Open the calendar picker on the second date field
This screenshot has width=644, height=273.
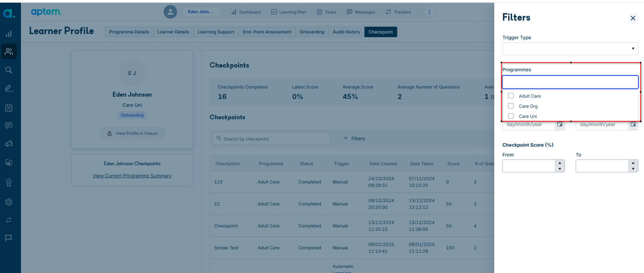(x=633, y=124)
